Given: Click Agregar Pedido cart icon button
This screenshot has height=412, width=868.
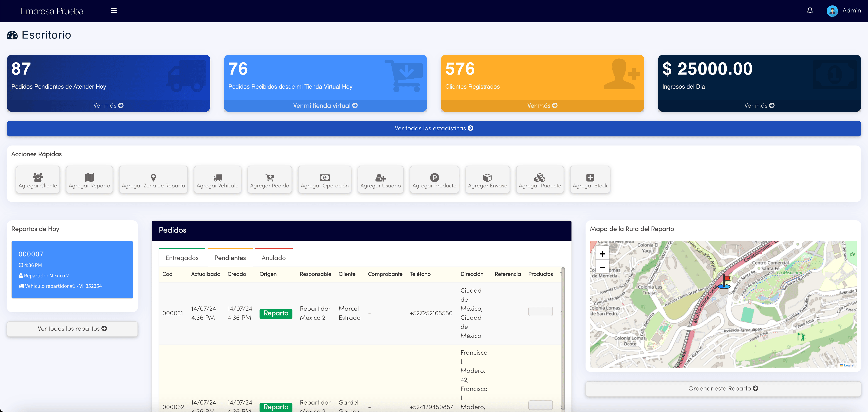Looking at the screenshot, I should click(270, 180).
